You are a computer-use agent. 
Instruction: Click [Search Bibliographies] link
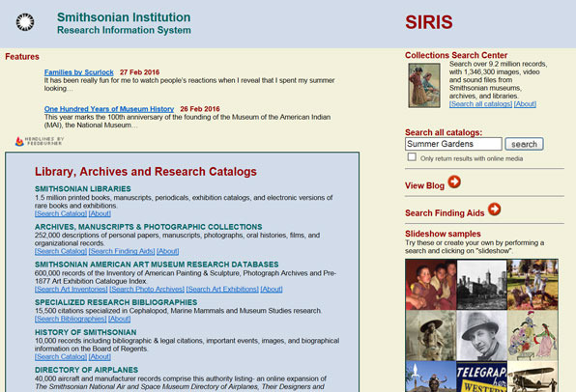tap(71, 319)
